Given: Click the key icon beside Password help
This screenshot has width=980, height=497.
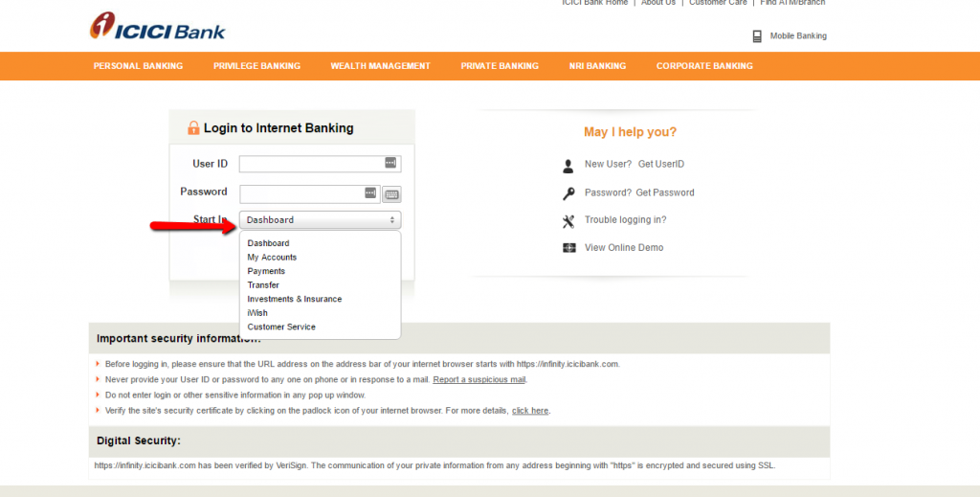Looking at the screenshot, I should coord(568,193).
